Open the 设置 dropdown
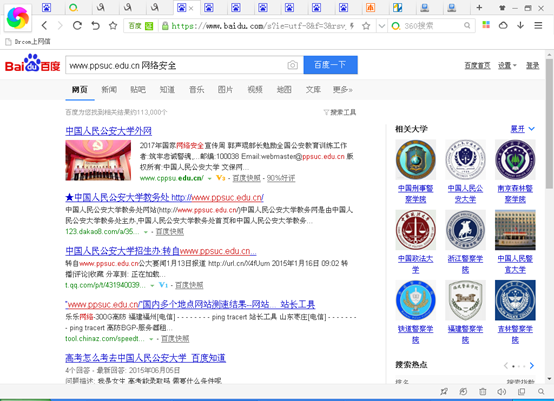 click(507, 66)
